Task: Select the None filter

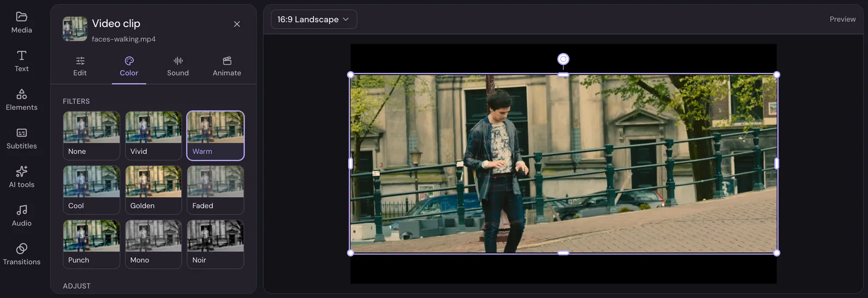Action: point(91,136)
